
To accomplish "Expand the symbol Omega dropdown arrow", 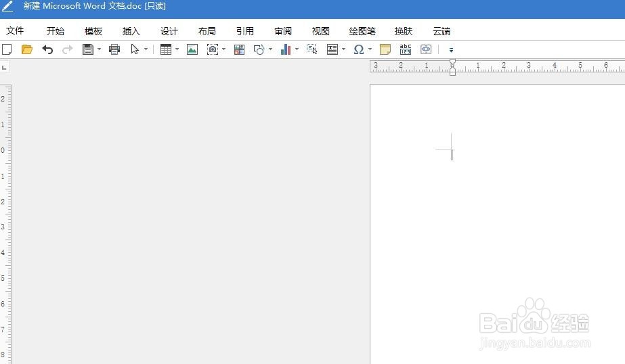I will tap(370, 49).
